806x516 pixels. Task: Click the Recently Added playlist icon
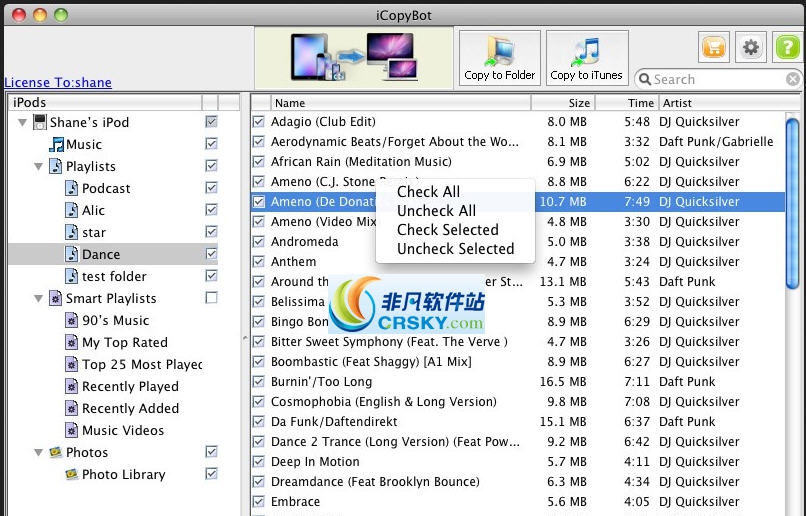(72, 408)
